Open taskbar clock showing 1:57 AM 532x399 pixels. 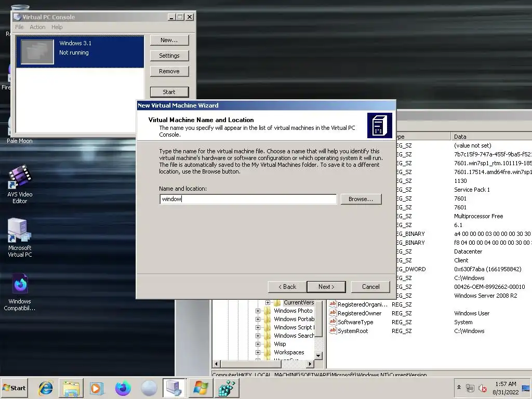pos(506,388)
